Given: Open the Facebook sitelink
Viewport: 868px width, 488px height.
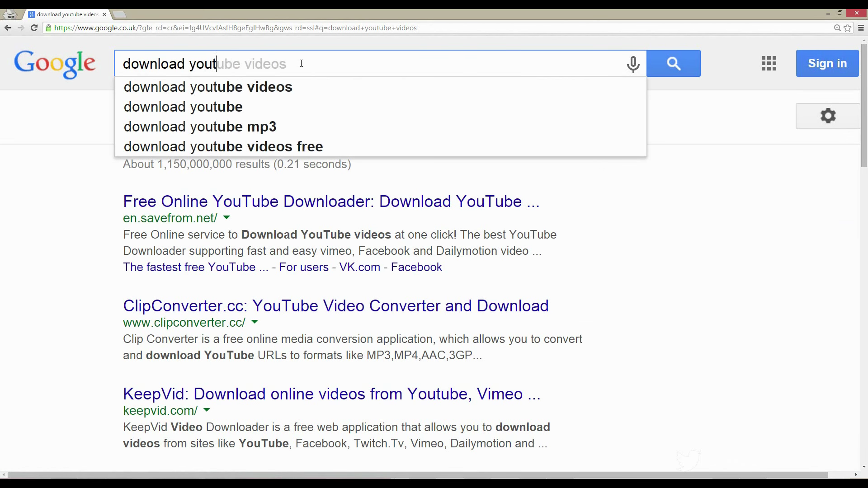Looking at the screenshot, I should click(x=416, y=267).
